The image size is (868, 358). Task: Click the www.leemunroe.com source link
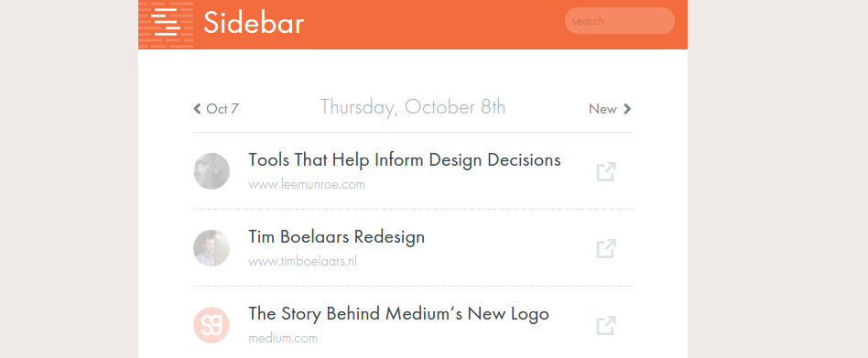tap(307, 185)
